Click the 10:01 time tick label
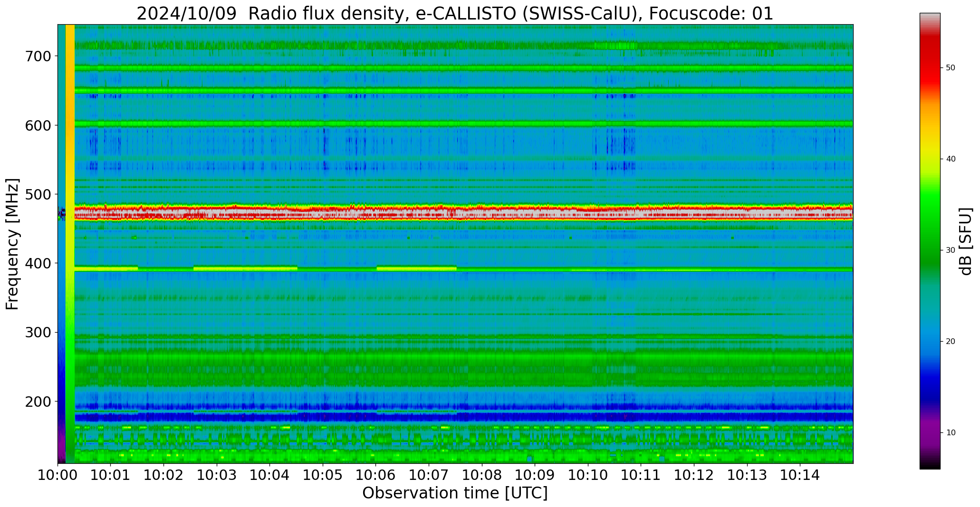This screenshot has height=507, width=980. point(111,475)
